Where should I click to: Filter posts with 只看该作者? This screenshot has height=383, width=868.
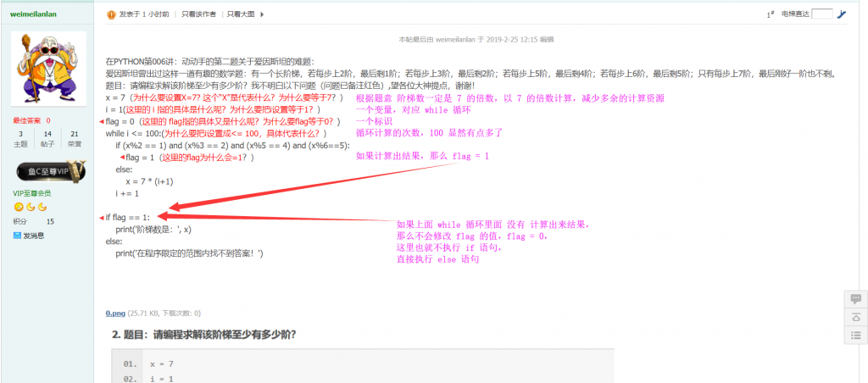click(x=198, y=14)
